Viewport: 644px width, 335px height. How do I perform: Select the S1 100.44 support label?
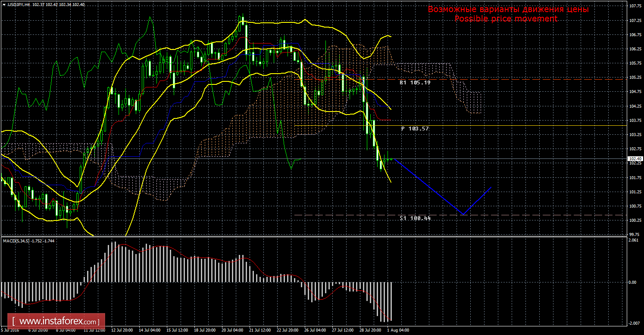tap(415, 218)
